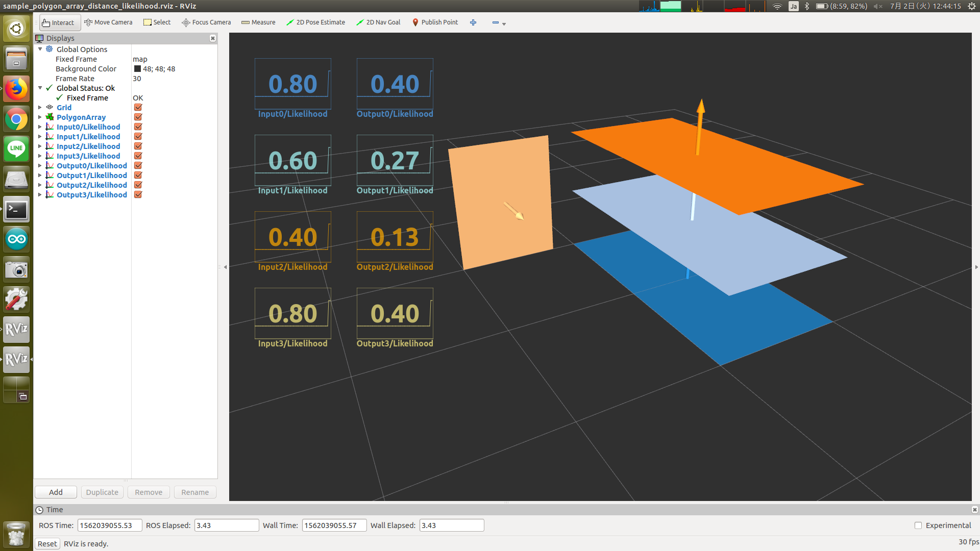
Task: Click the PolygonArray display icon
Action: [50, 117]
